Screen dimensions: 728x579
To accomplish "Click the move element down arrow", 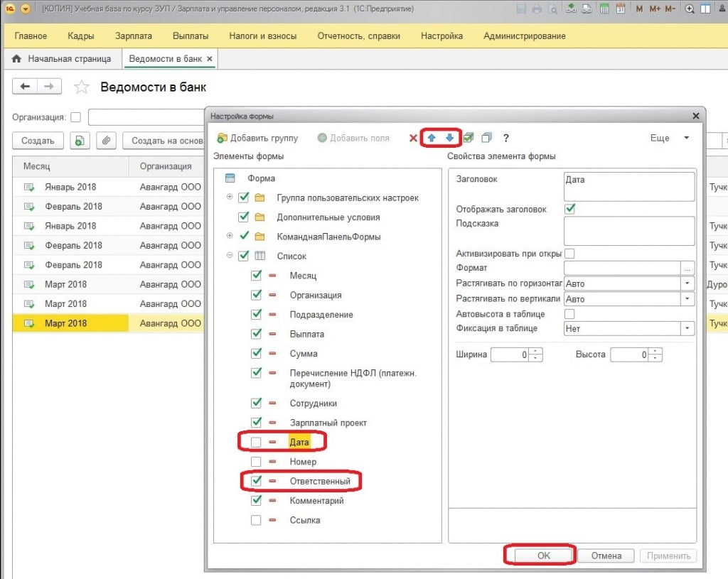I will (x=449, y=138).
